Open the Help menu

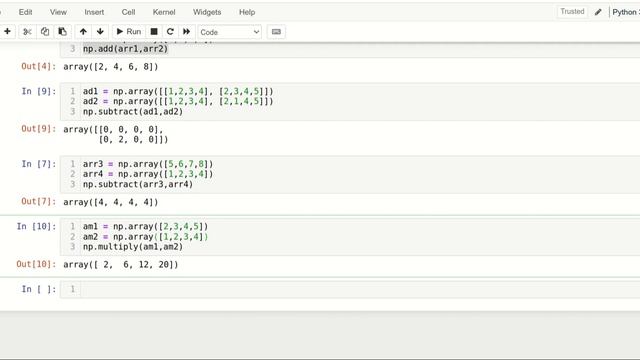pos(247,12)
